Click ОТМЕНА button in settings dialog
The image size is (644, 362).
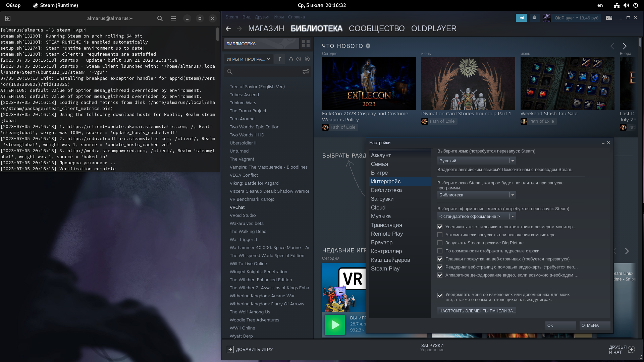595,325
